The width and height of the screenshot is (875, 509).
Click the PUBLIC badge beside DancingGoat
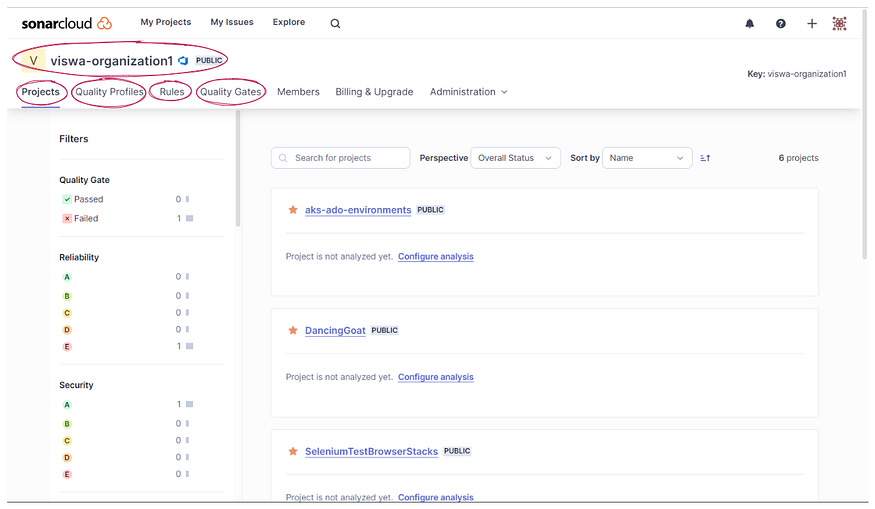click(x=384, y=330)
